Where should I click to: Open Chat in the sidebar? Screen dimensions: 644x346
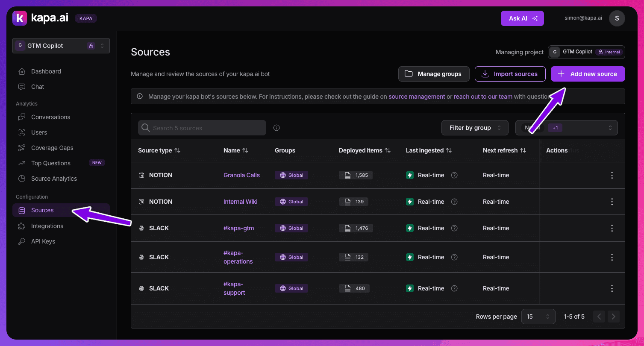[x=38, y=87]
